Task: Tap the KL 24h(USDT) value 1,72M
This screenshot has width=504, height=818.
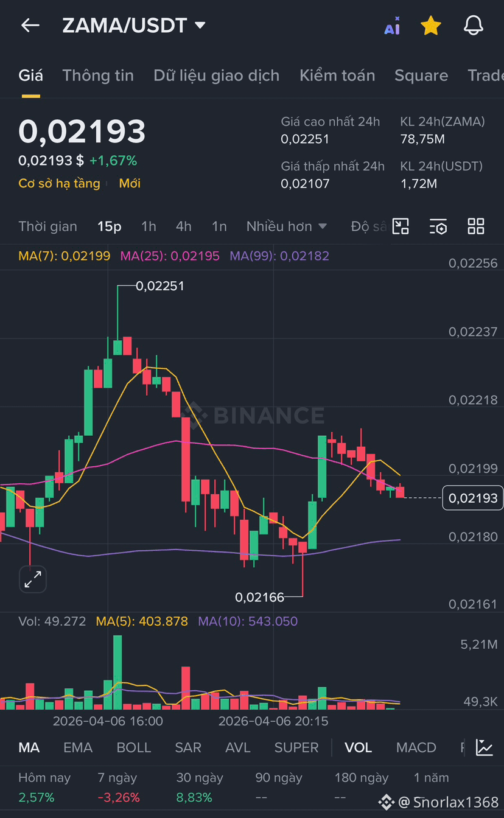Action: click(418, 183)
